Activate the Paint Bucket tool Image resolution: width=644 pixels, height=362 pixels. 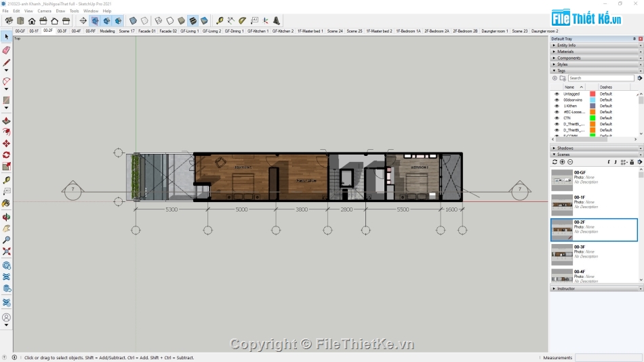(6, 203)
